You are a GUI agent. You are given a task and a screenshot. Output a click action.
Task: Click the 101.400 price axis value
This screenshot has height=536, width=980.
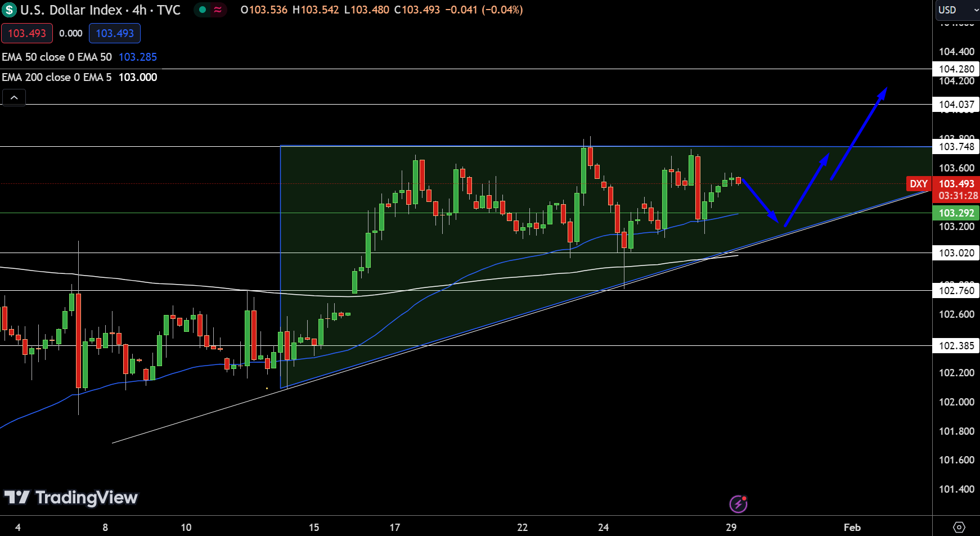pos(956,489)
